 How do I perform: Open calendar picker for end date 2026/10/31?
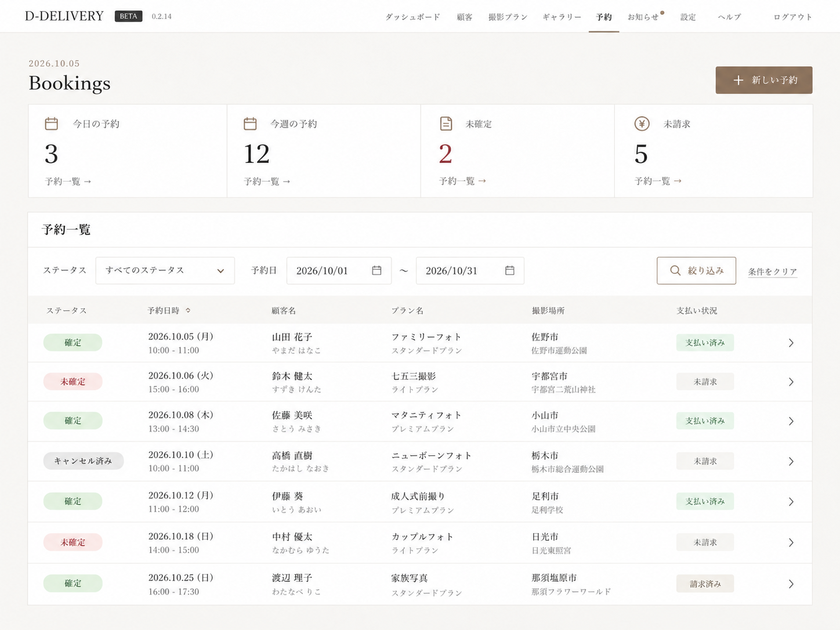click(509, 270)
